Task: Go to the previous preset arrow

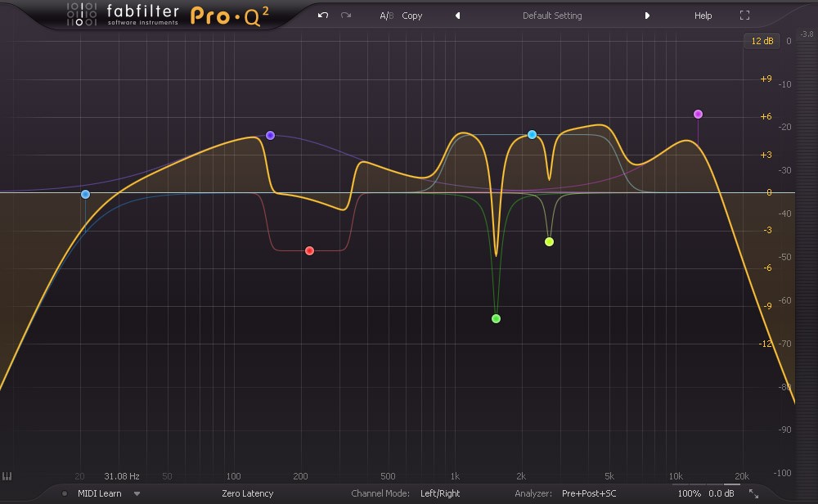Action: (457, 16)
